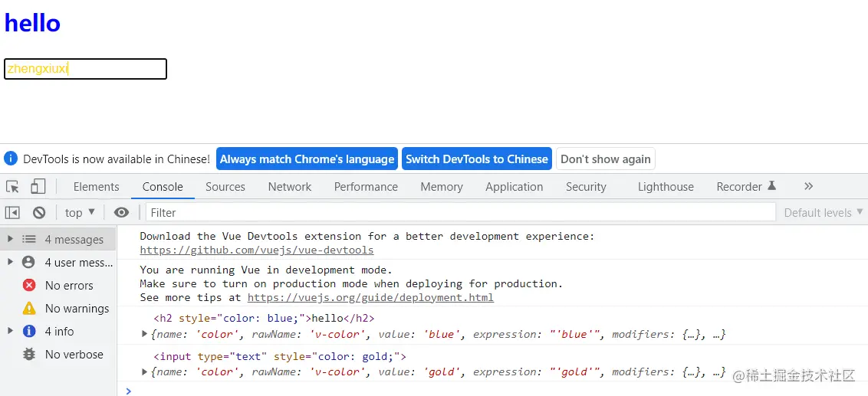Show more tabs with the chevron
The height and width of the screenshot is (396, 868).
[x=808, y=187]
